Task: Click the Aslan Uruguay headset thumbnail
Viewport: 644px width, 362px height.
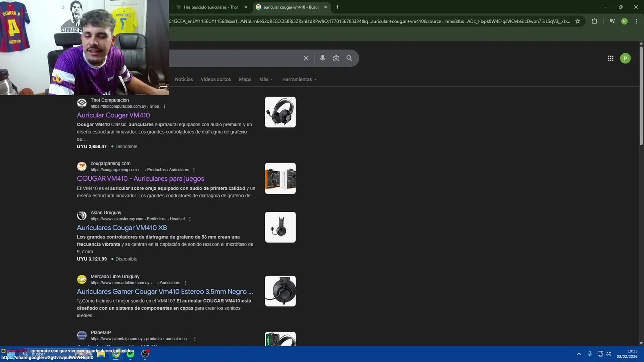Action: (x=280, y=227)
